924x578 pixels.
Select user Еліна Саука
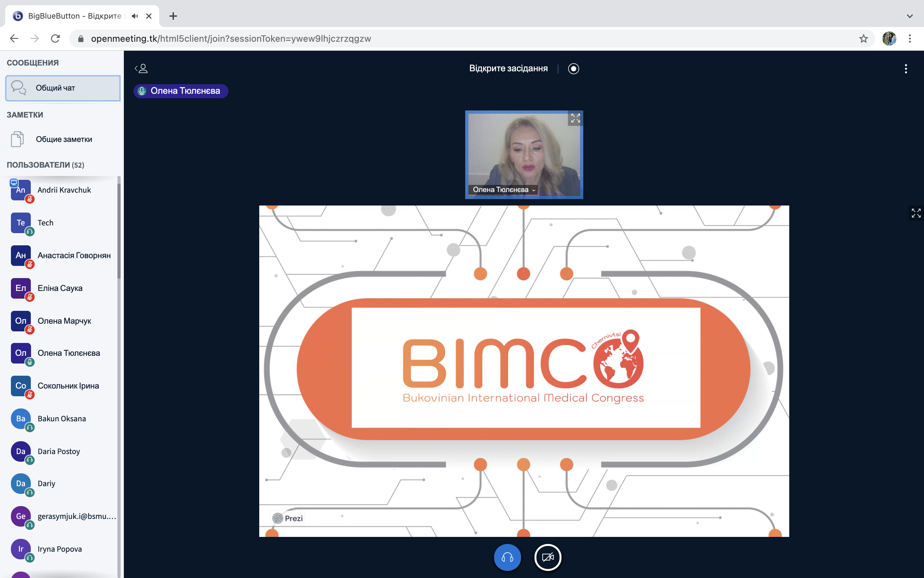(x=63, y=288)
